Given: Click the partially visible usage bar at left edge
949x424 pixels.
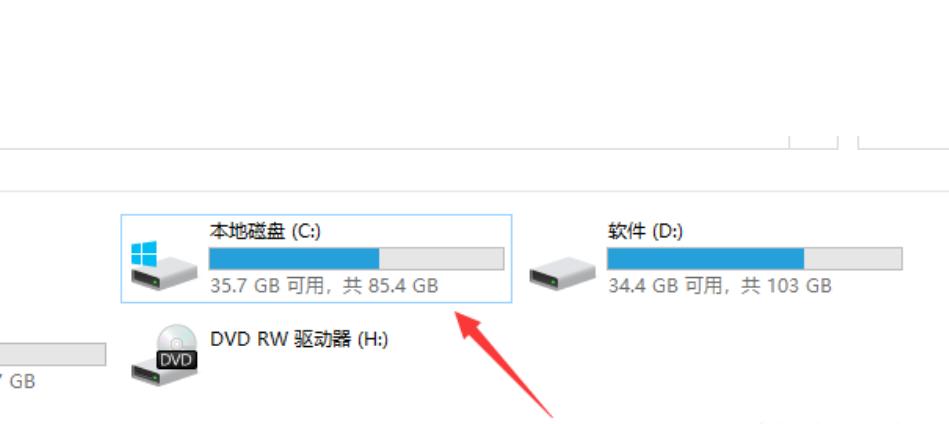Looking at the screenshot, I should click(x=53, y=354).
